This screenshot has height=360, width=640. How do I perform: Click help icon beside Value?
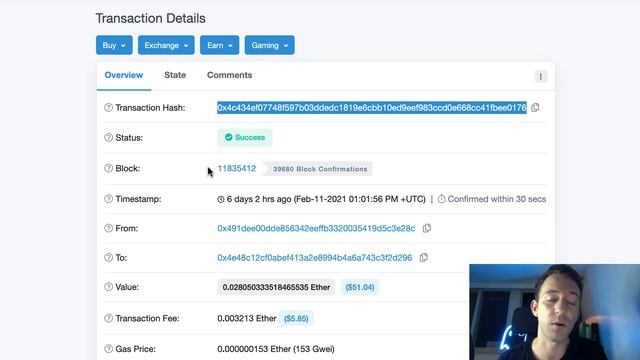click(x=108, y=287)
